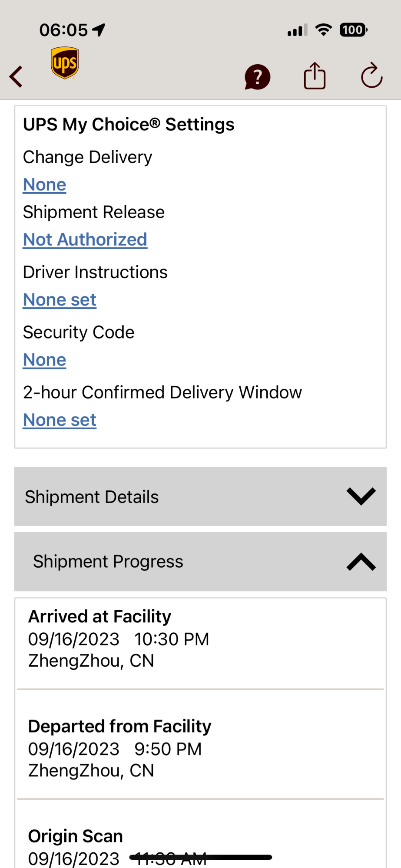Open Change Delivery 'None' link

pyautogui.click(x=44, y=185)
